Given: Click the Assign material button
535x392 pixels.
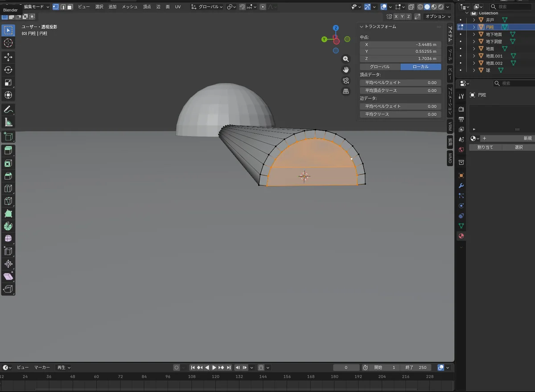Looking at the screenshot, I should 485,147.
